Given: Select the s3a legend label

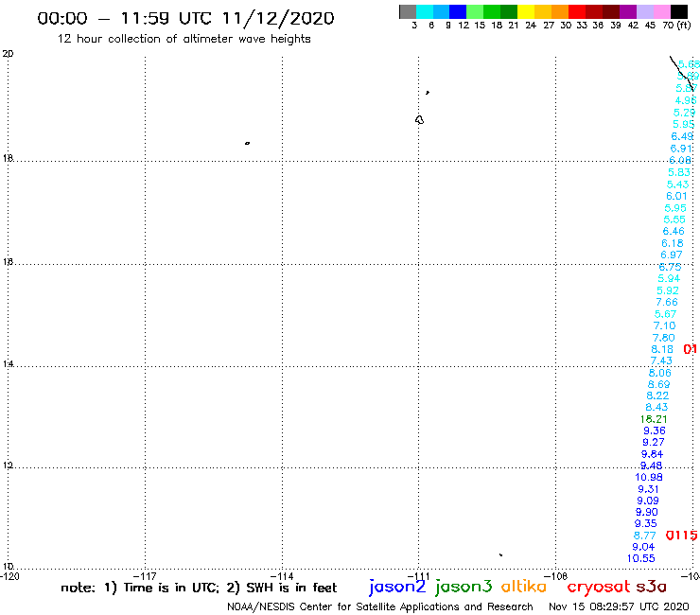Looking at the screenshot, I should click(x=651, y=587).
